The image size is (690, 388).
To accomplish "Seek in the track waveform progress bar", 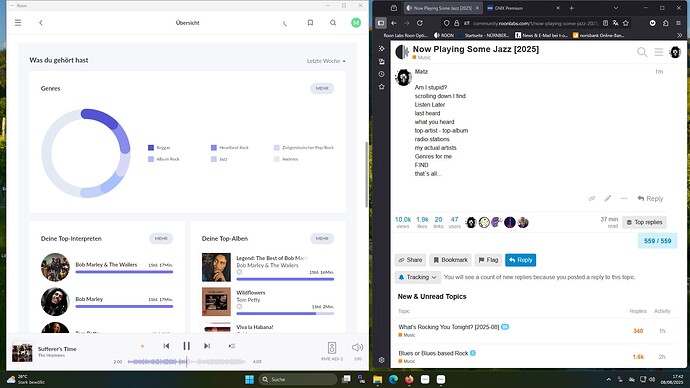I will 186,362.
